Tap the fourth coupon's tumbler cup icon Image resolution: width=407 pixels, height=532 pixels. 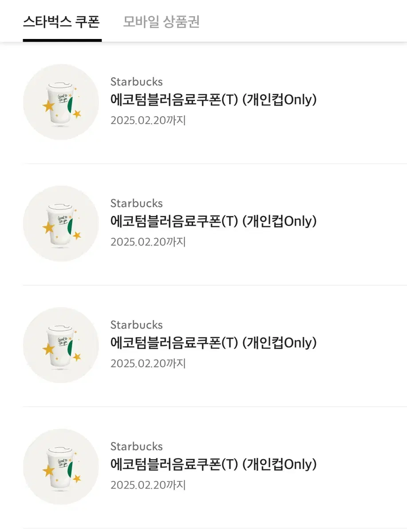tap(61, 466)
